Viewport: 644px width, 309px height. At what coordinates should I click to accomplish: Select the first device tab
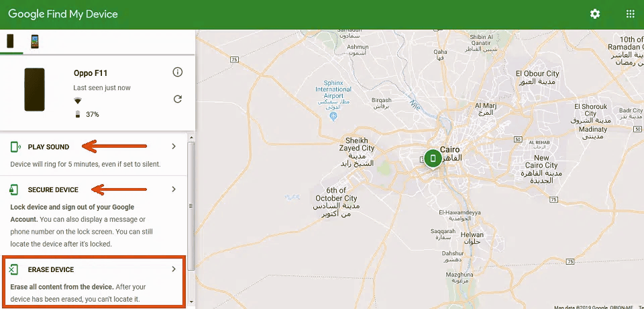pyautogui.click(x=11, y=41)
